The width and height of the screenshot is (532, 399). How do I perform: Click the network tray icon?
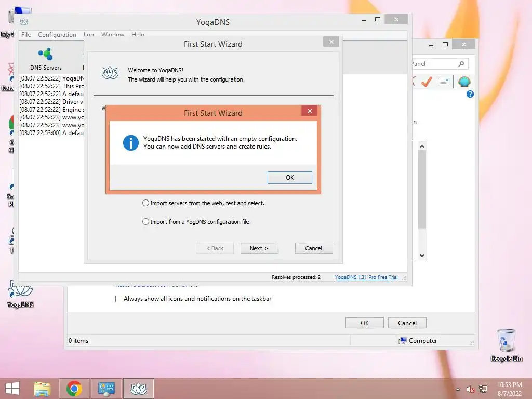483,389
